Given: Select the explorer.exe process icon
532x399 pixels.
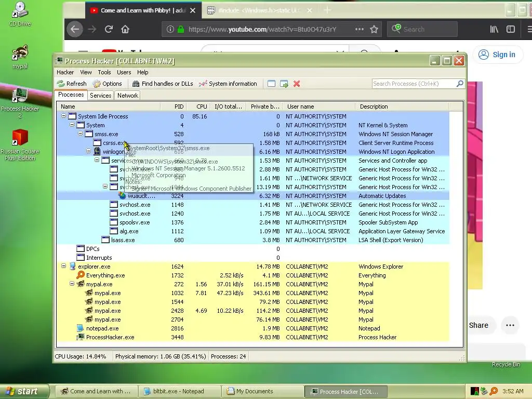Looking at the screenshot, I should [x=72, y=267].
